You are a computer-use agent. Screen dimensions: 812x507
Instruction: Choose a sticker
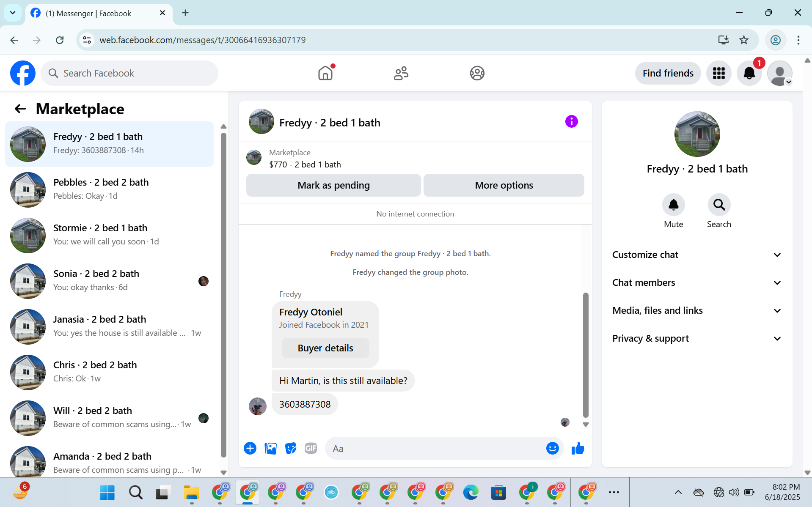pos(291,448)
